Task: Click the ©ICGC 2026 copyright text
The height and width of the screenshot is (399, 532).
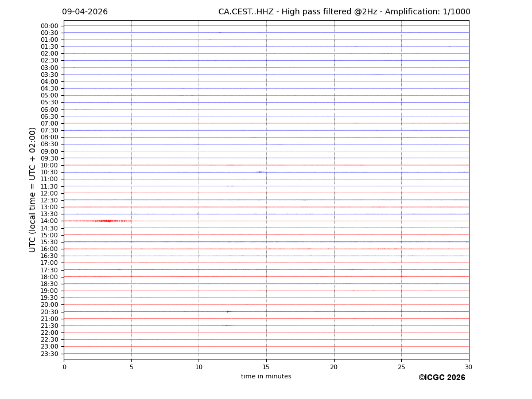Action: (441, 378)
